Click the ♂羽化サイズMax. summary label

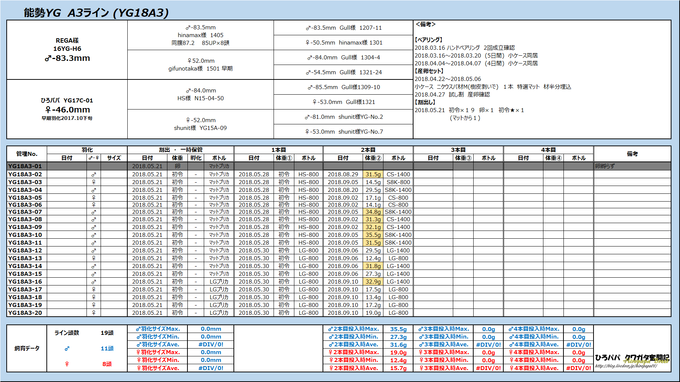157,329
